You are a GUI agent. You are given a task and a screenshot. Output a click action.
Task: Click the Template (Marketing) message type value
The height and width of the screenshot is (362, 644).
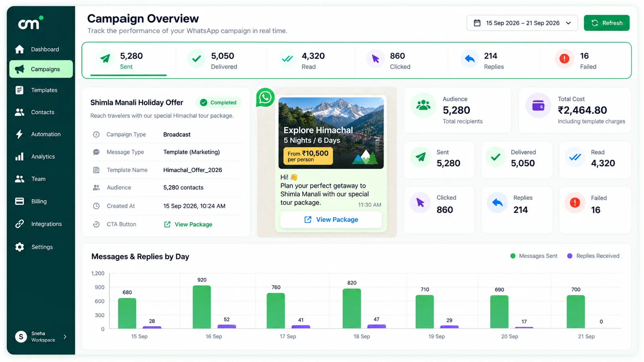click(x=192, y=152)
